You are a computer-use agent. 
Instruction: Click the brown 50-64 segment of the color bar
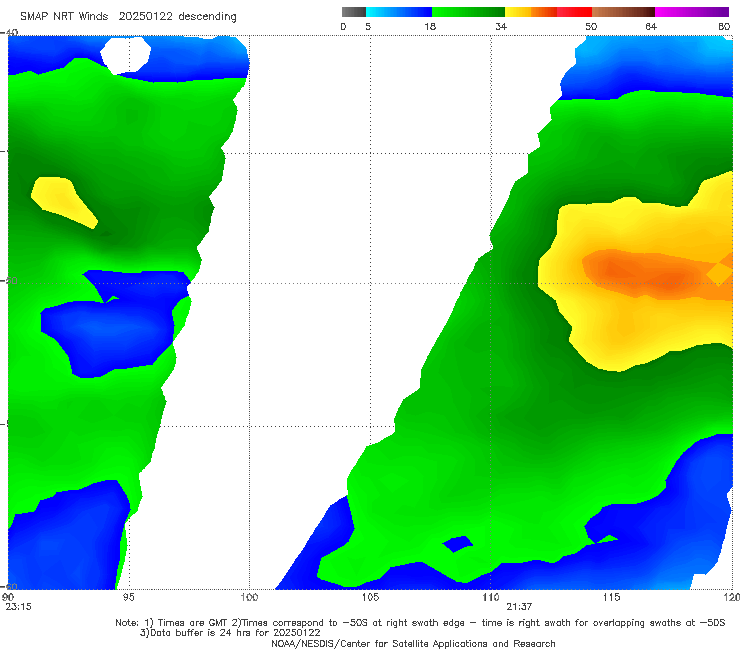coord(623,12)
